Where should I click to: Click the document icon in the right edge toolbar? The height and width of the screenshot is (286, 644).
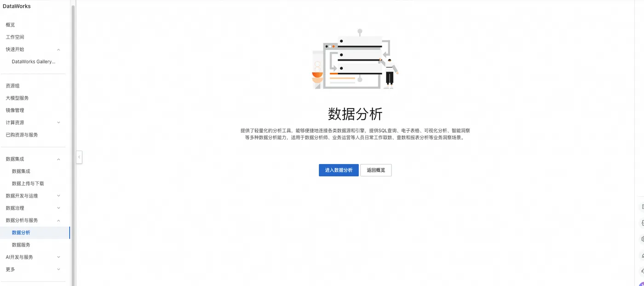coord(643,207)
